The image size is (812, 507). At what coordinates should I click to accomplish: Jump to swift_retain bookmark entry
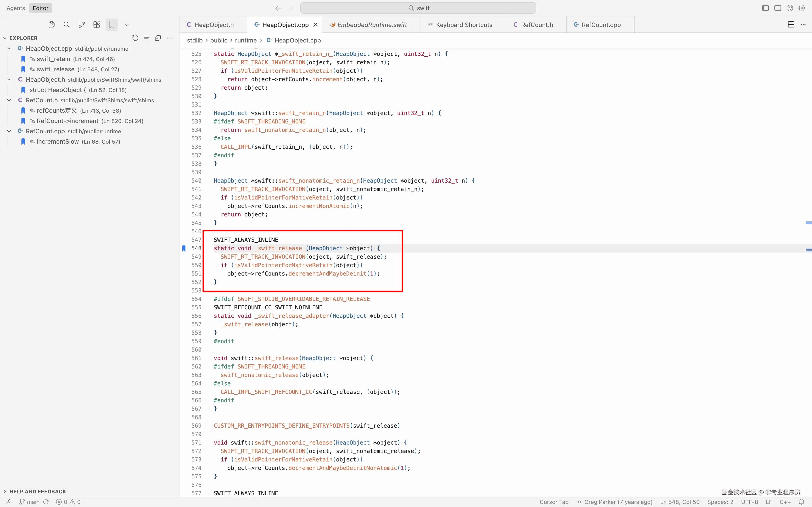click(54, 59)
